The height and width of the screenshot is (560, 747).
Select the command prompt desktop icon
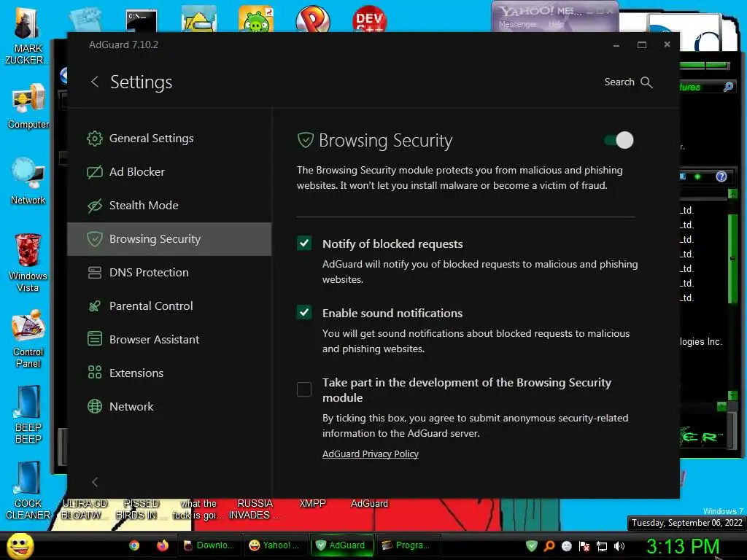141,20
